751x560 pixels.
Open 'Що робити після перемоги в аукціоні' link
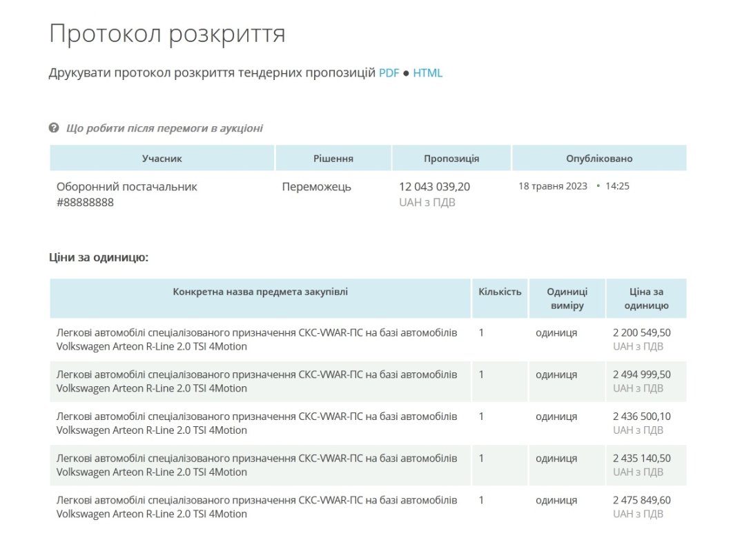click(x=164, y=128)
